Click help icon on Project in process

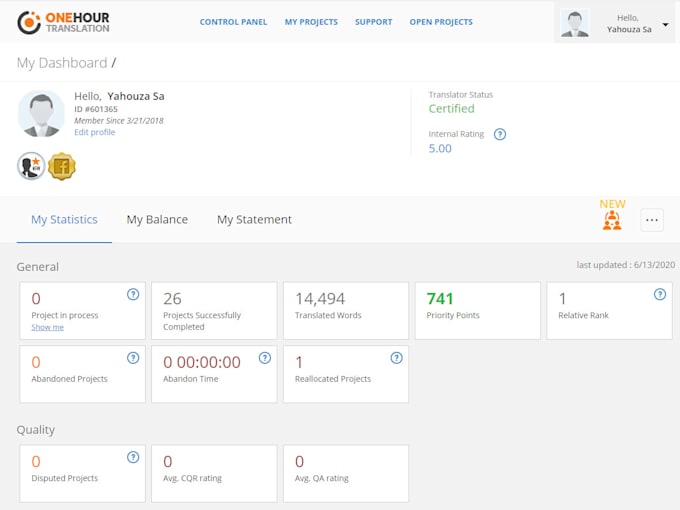click(x=133, y=294)
